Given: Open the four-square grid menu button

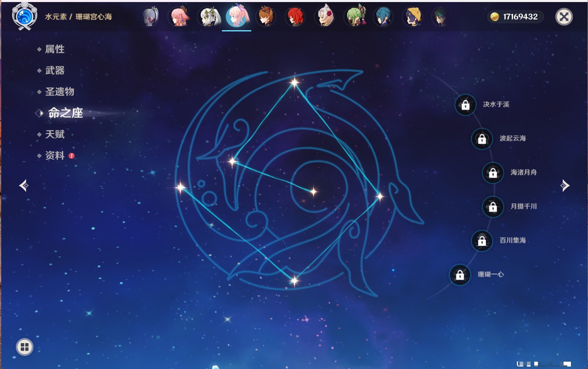Looking at the screenshot, I should pyautogui.click(x=24, y=347).
